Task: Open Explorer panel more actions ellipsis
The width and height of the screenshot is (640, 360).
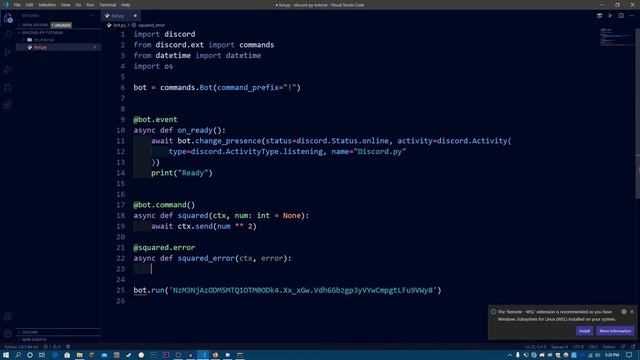Action: coord(91,16)
